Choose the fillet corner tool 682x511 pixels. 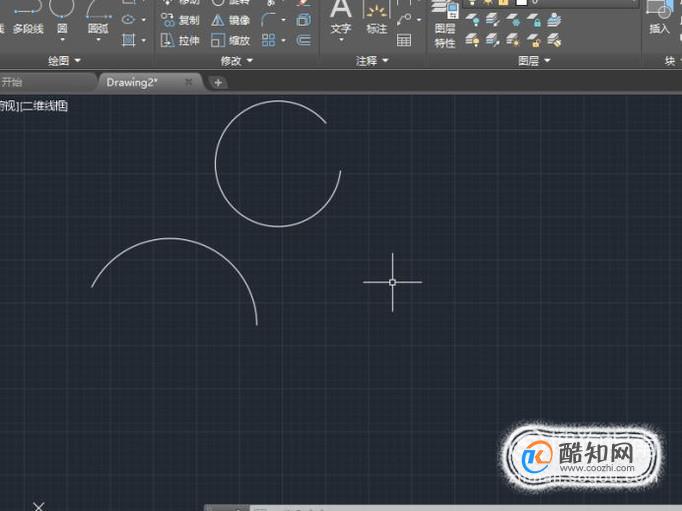pos(268,20)
